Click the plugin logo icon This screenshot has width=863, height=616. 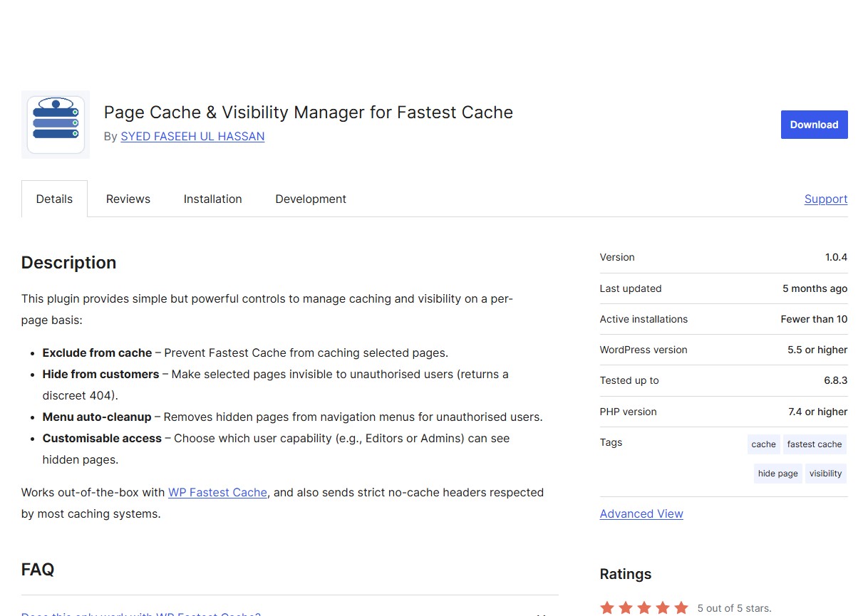click(x=56, y=125)
